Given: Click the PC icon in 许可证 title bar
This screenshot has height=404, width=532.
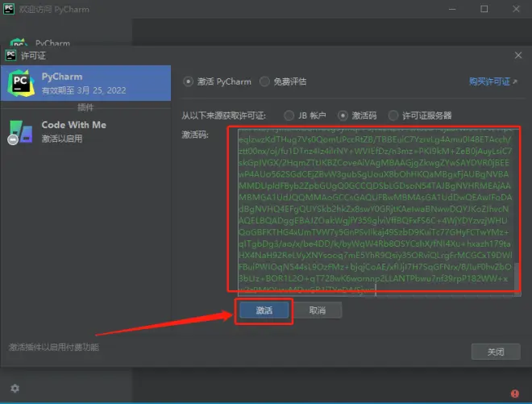Looking at the screenshot, I should pyautogui.click(x=10, y=55).
